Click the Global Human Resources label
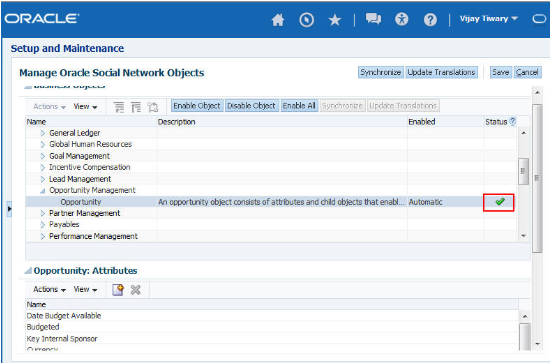Screen dimensions: 551x364 pos(90,144)
